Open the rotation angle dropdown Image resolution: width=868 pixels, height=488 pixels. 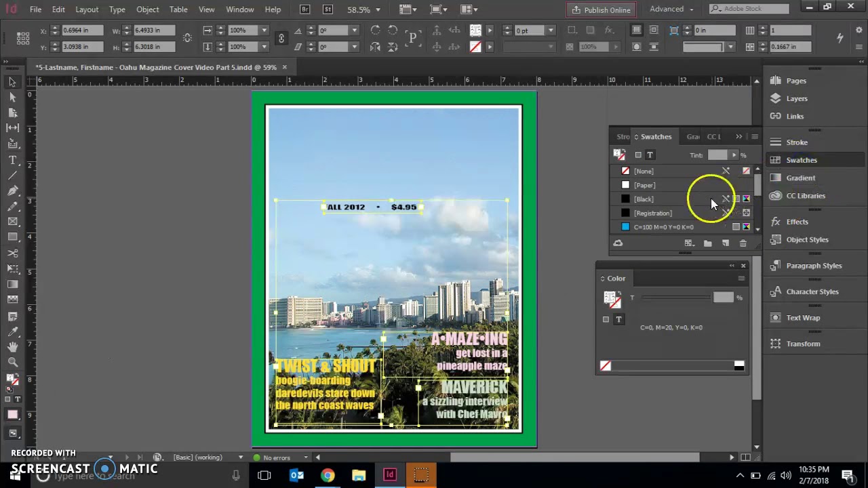(353, 30)
